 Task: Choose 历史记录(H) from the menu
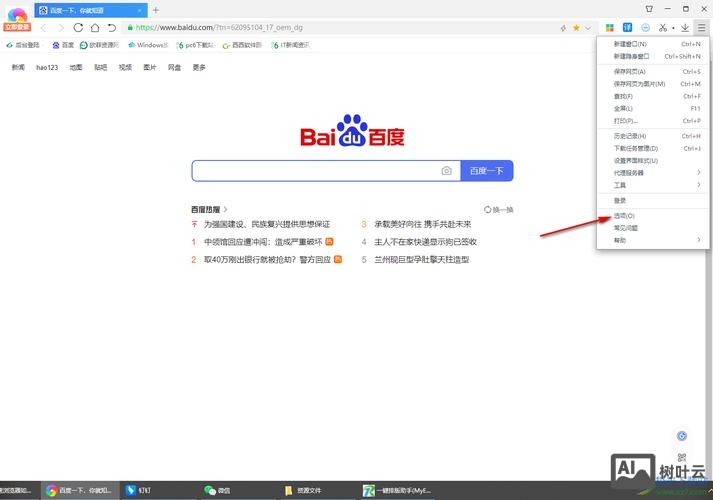coord(653,136)
